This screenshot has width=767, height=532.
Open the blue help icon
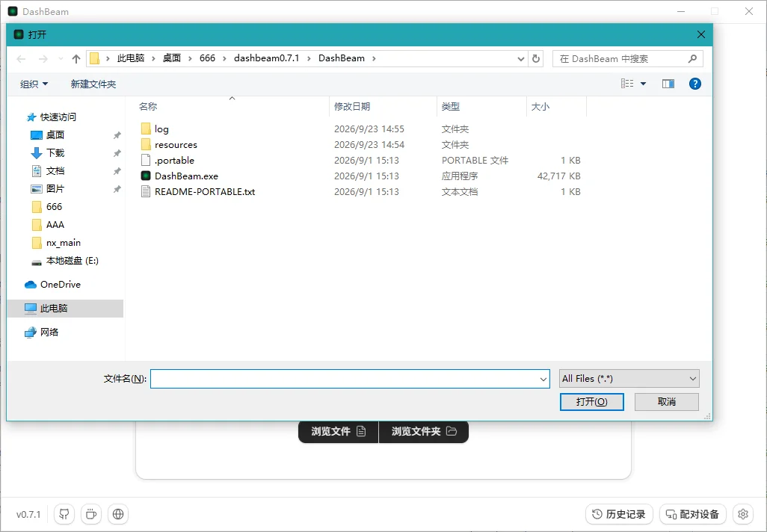click(x=694, y=84)
